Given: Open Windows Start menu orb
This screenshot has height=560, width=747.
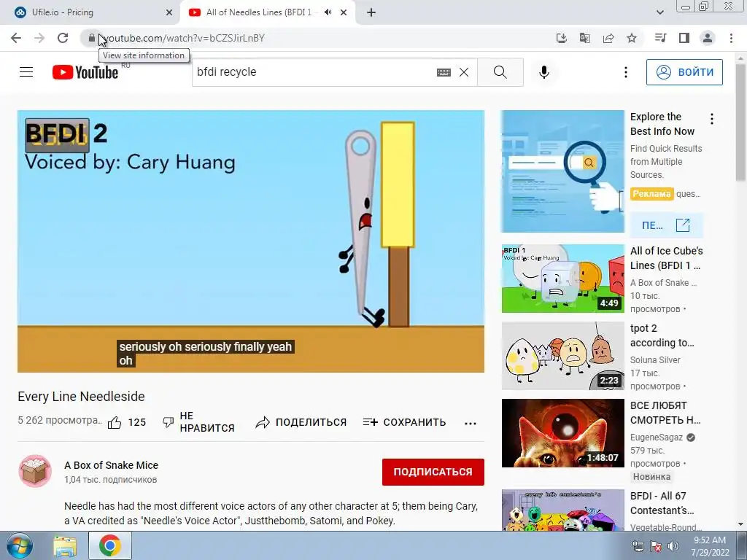Looking at the screenshot, I should point(18,545).
